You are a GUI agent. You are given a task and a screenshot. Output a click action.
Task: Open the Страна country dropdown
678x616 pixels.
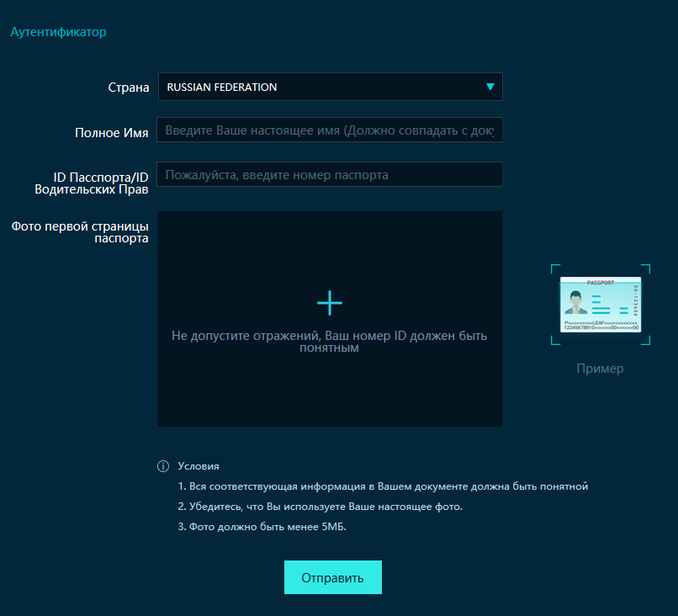click(331, 87)
